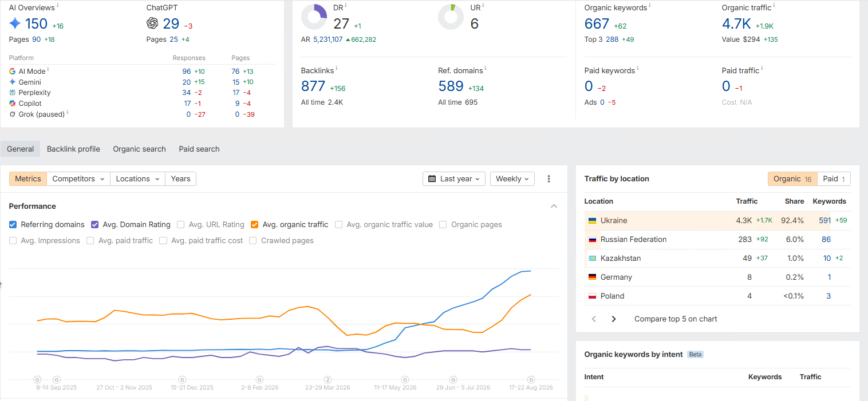Open the three-dot chart options menu

pyautogui.click(x=549, y=179)
